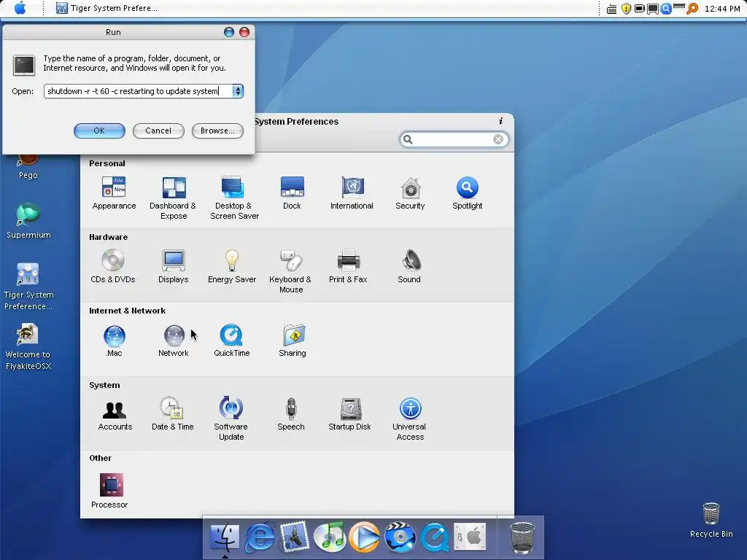Click the clock showing 12:44 PM

coord(721,9)
